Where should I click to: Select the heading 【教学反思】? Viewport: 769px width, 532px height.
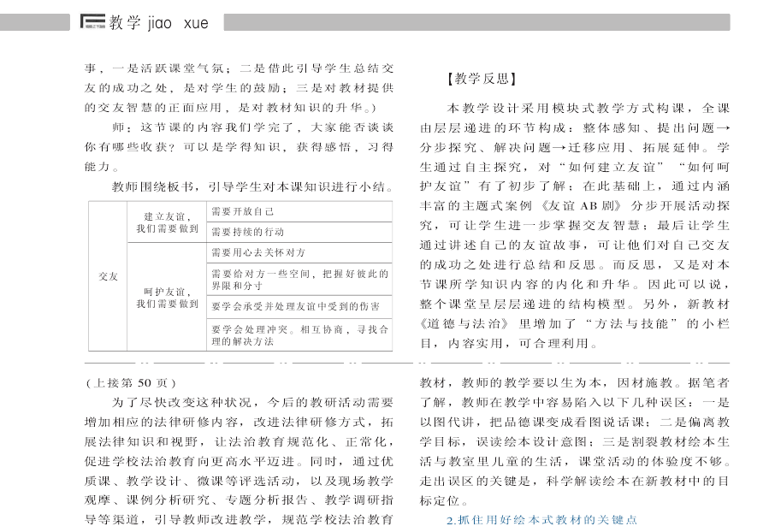pos(482,79)
